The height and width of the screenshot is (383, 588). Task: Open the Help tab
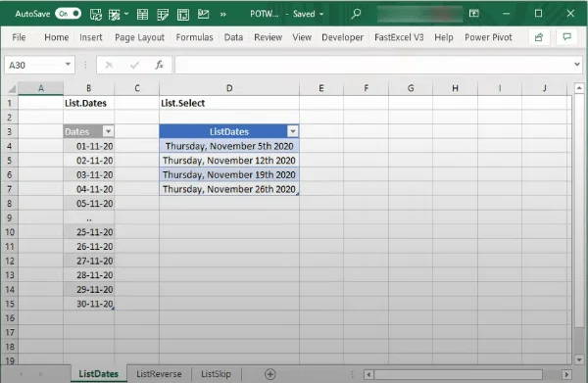(x=444, y=37)
